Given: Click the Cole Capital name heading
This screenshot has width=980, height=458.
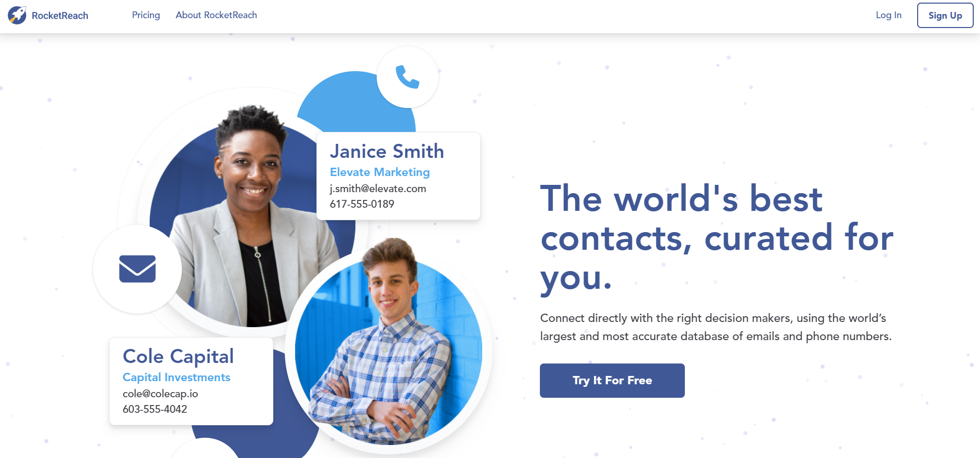Looking at the screenshot, I should [x=178, y=356].
